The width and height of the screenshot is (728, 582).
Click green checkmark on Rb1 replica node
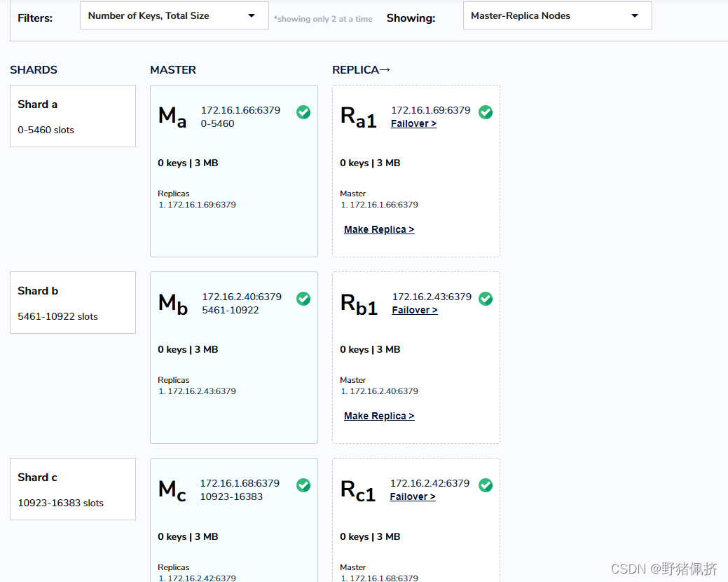point(485,299)
